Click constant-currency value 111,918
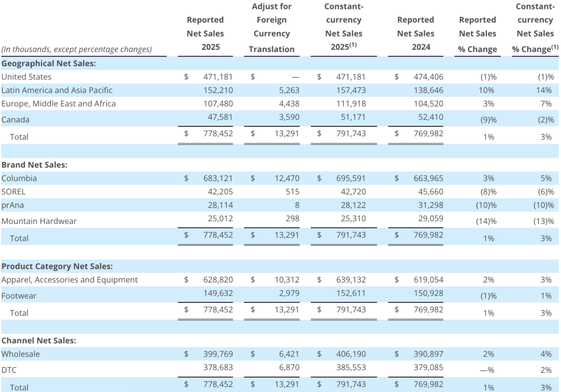Image resolution: width=561 pixels, height=392 pixels. 351,103
